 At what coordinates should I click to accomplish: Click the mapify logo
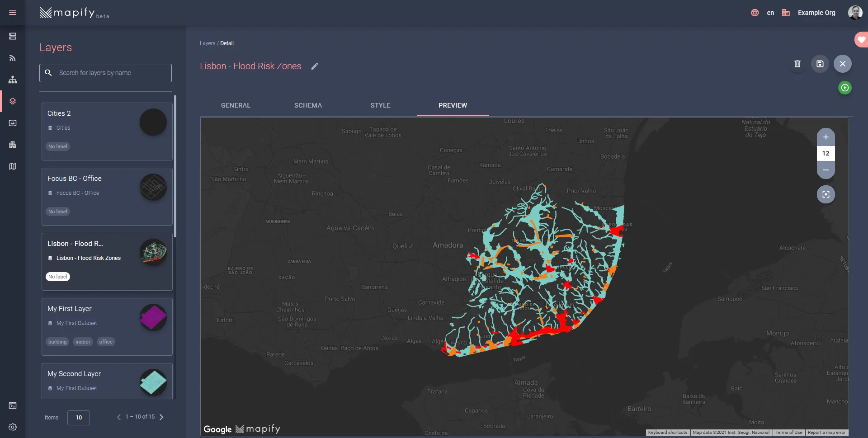pyautogui.click(x=75, y=13)
